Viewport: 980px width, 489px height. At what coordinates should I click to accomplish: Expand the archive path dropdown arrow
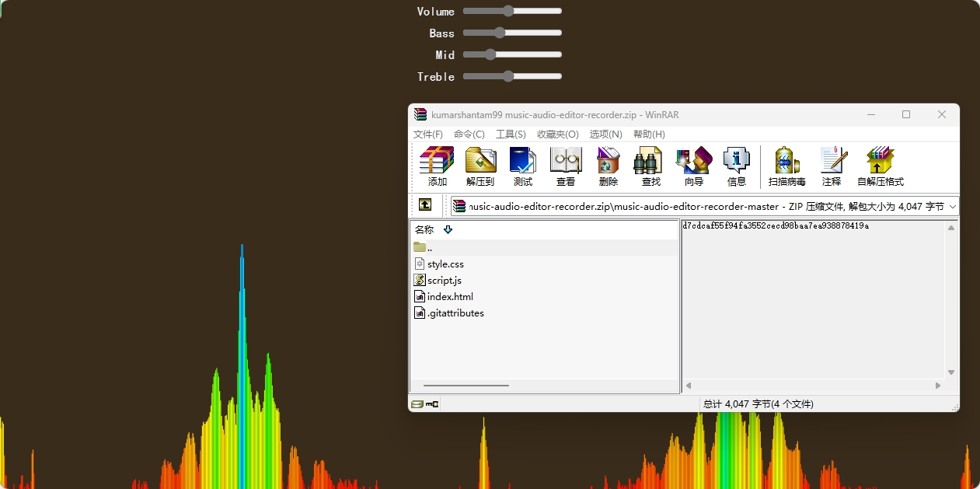tap(953, 206)
